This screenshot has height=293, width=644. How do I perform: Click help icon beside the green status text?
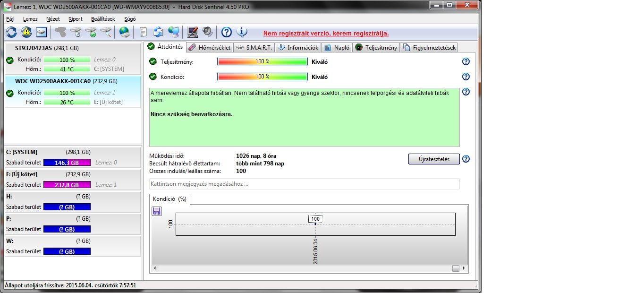[x=466, y=92]
